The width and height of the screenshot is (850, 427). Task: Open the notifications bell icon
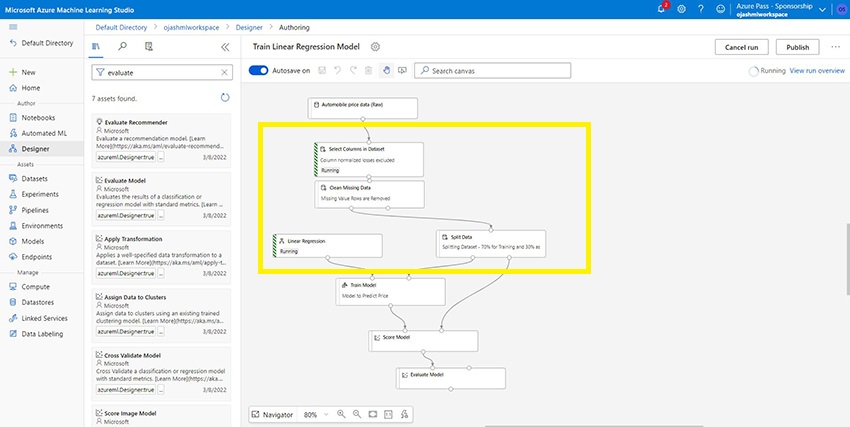click(661, 9)
